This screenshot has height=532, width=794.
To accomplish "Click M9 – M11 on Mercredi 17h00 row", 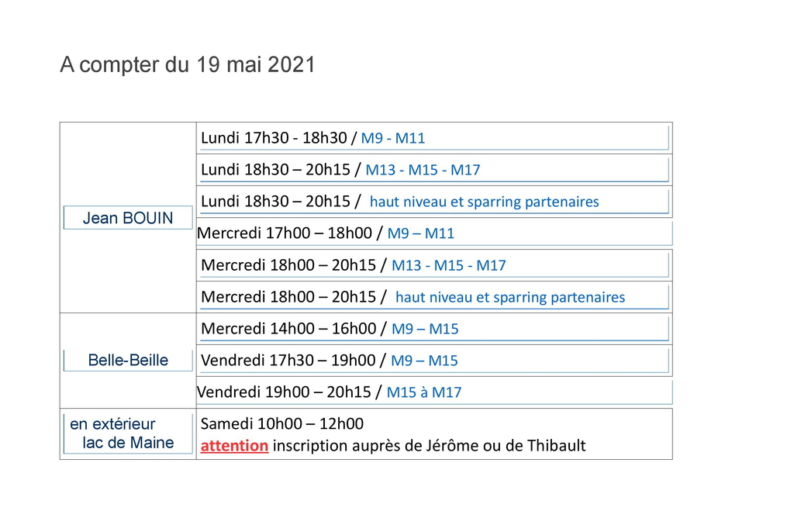I will click(421, 233).
